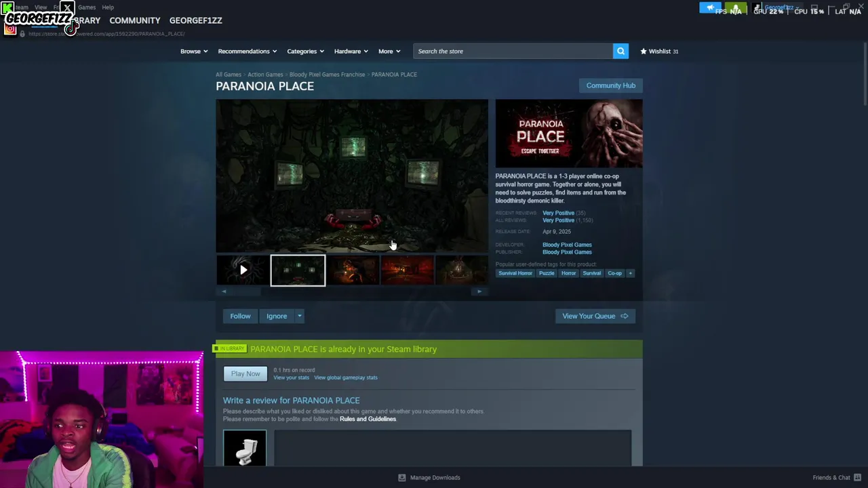This screenshot has width=868, height=488.
Task: Follow this game
Action: click(240, 316)
